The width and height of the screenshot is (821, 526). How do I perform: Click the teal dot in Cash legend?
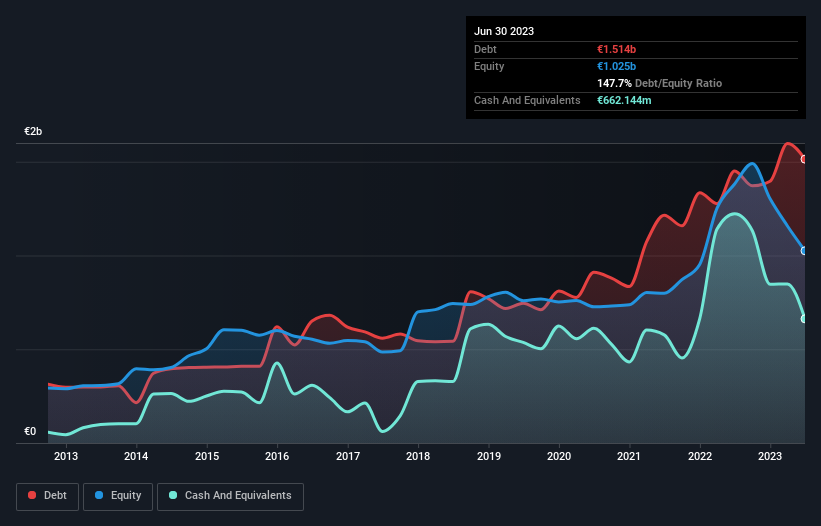[173, 495]
